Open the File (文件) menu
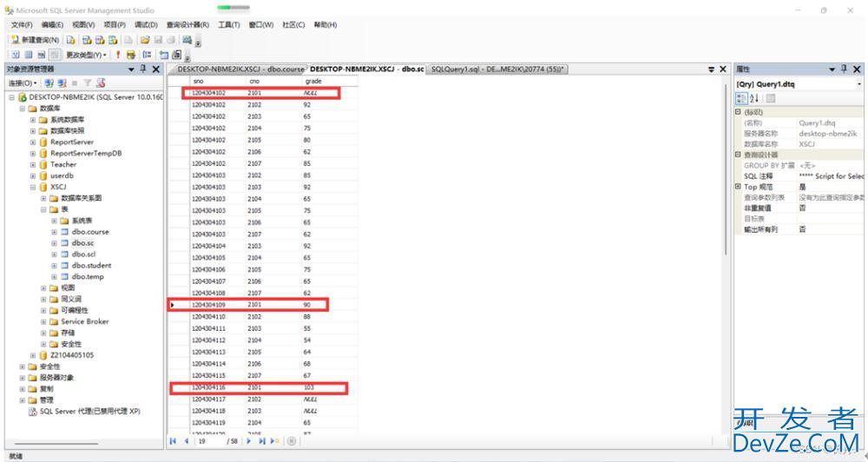This screenshot has height=462, width=868. 23,25
